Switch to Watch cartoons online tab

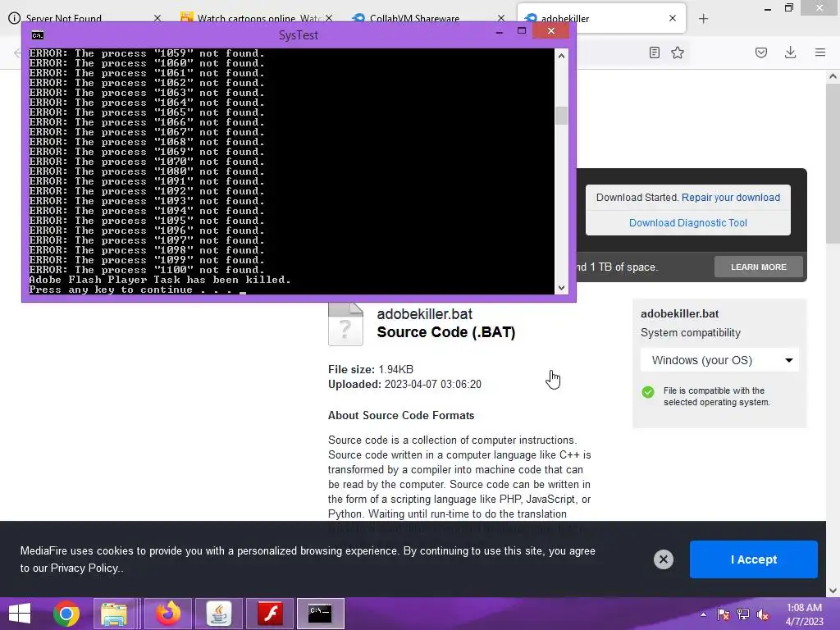(x=256, y=19)
